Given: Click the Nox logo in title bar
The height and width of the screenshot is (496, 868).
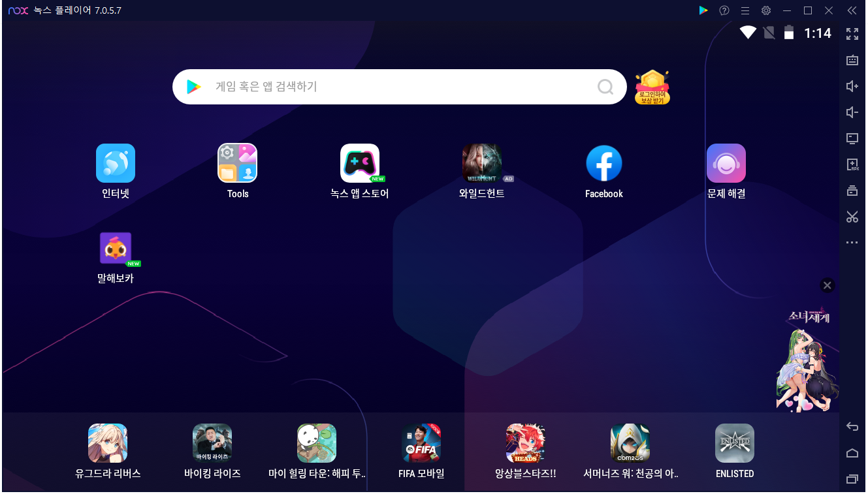Looking at the screenshot, I should click(18, 10).
